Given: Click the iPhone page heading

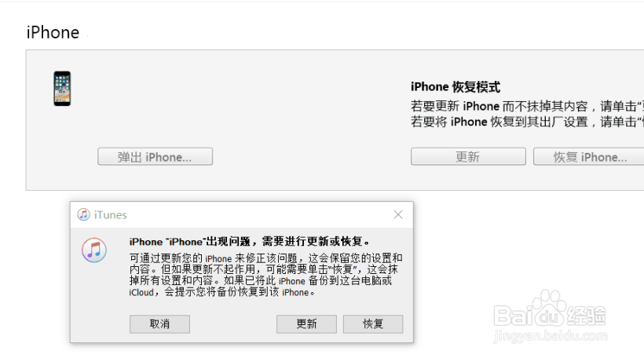Looking at the screenshot, I should coord(53,32).
